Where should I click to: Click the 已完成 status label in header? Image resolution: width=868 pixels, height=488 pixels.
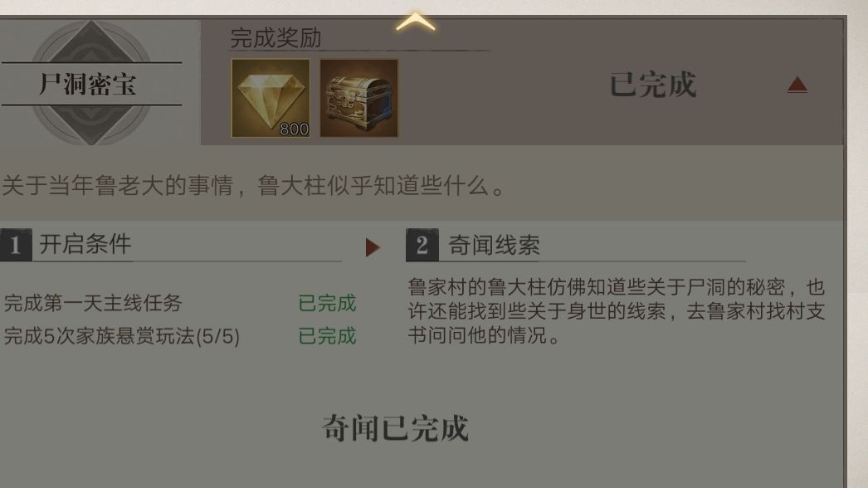coord(653,85)
